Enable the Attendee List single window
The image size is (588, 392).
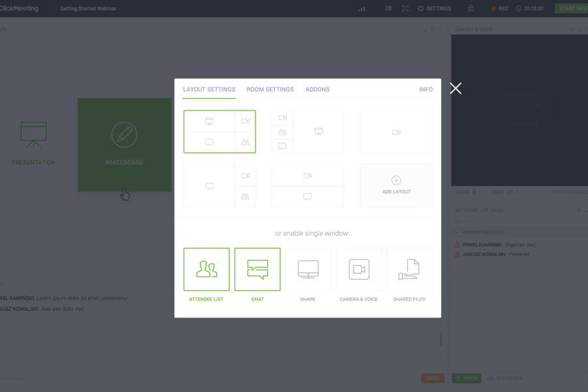[206, 269]
